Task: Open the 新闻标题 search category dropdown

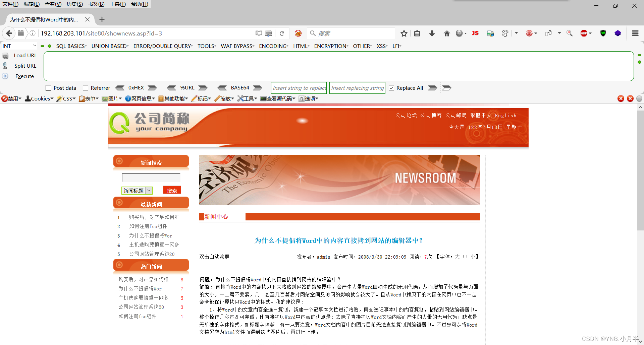Action: tap(149, 190)
